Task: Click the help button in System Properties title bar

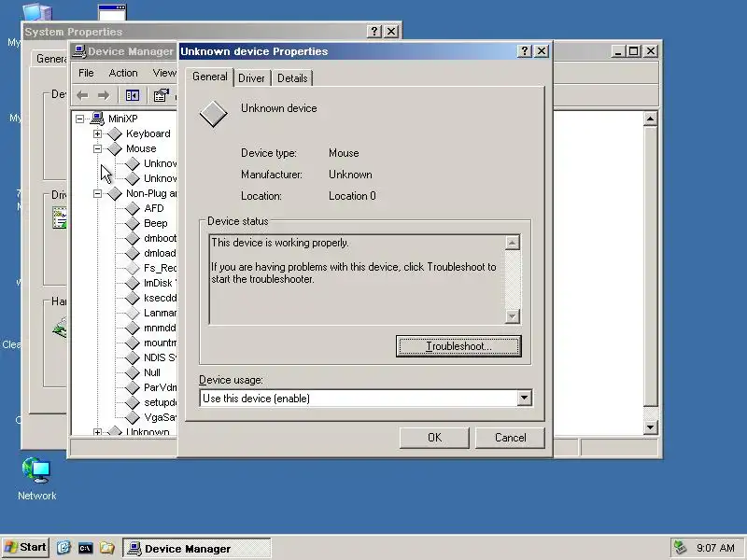Action: pyautogui.click(x=374, y=32)
